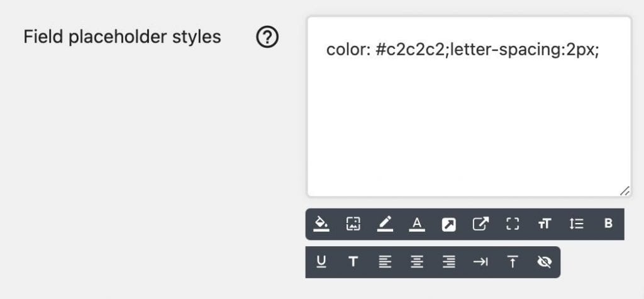Click the outlined external link arrow icon
Viewport: 644px width, 299px height.
(481, 224)
